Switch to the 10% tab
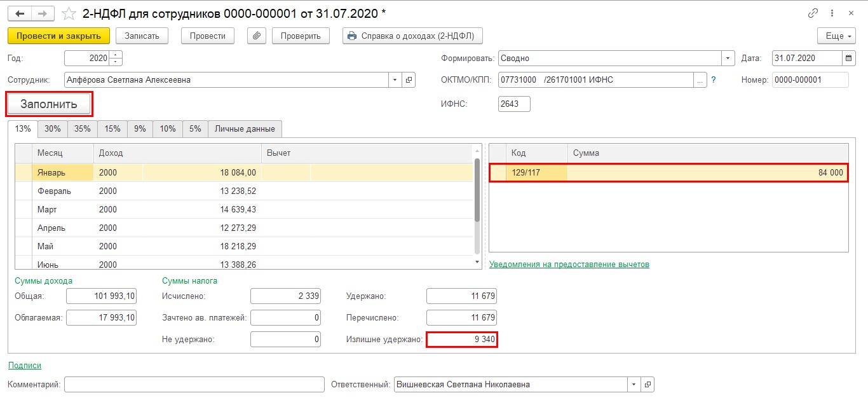Viewport: 868px width, 400px height. [168, 128]
